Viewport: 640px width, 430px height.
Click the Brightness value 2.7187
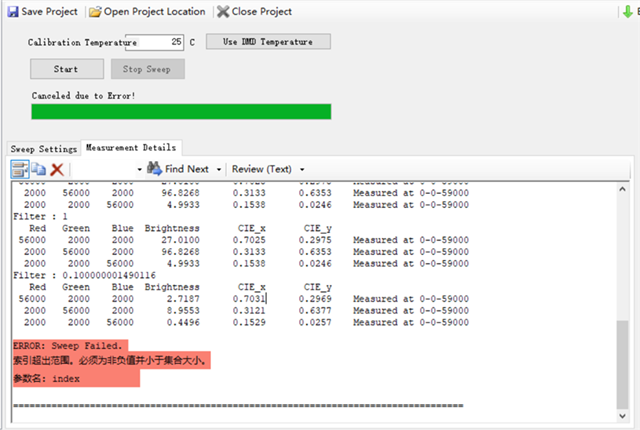tap(183, 299)
